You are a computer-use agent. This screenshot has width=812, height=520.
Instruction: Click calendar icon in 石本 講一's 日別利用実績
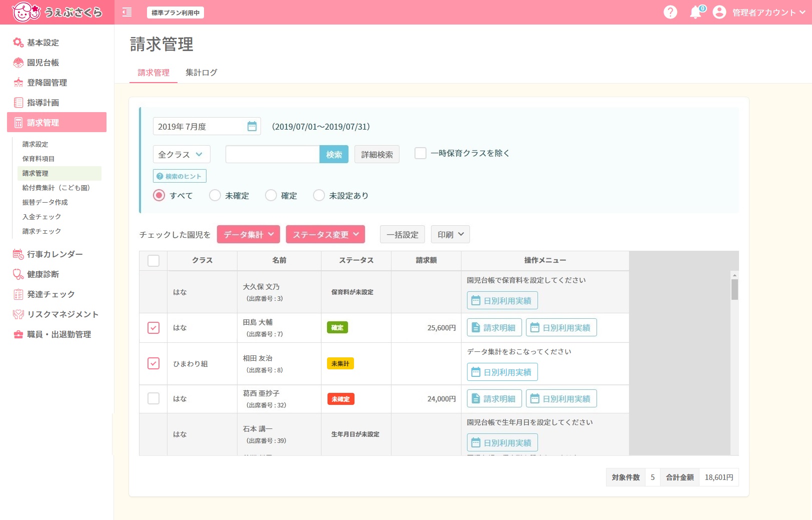point(475,443)
